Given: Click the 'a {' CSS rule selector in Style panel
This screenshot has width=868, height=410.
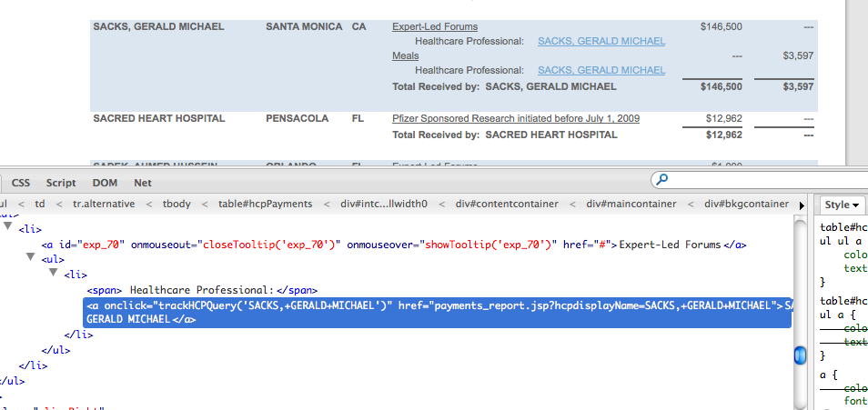Looking at the screenshot, I should 828,375.
